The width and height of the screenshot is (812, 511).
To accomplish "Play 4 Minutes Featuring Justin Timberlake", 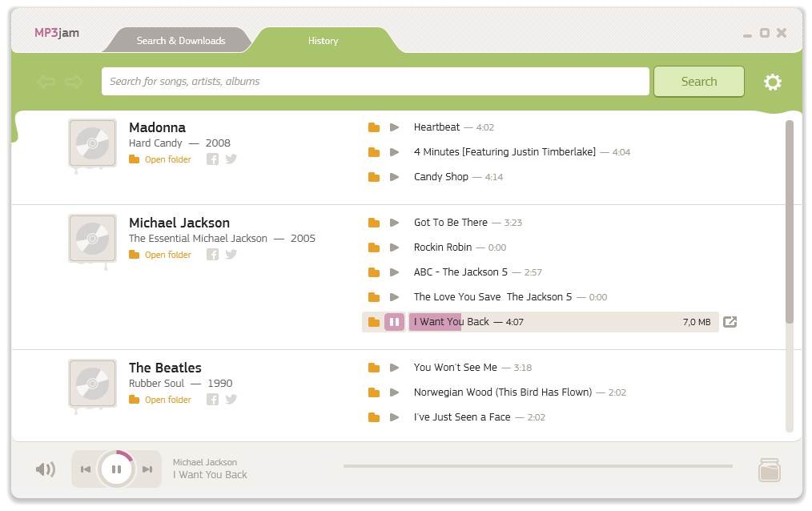I will click(x=395, y=152).
